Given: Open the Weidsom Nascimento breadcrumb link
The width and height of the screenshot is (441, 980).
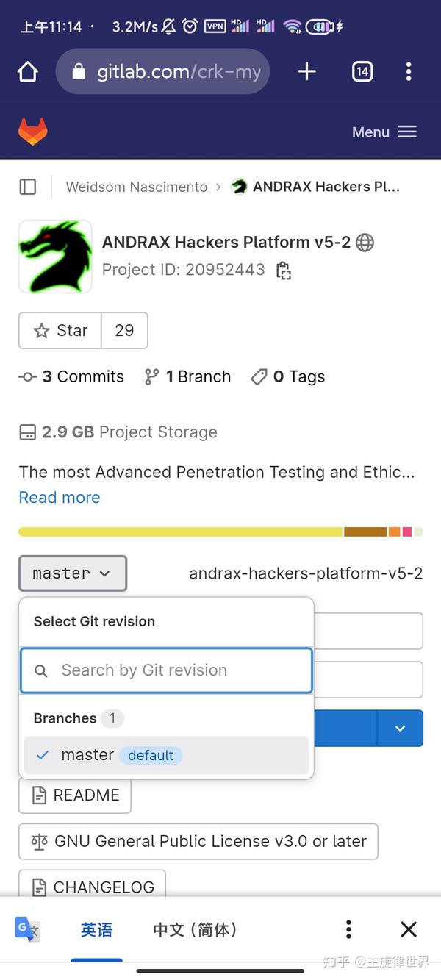Looking at the screenshot, I should (136, 187).
